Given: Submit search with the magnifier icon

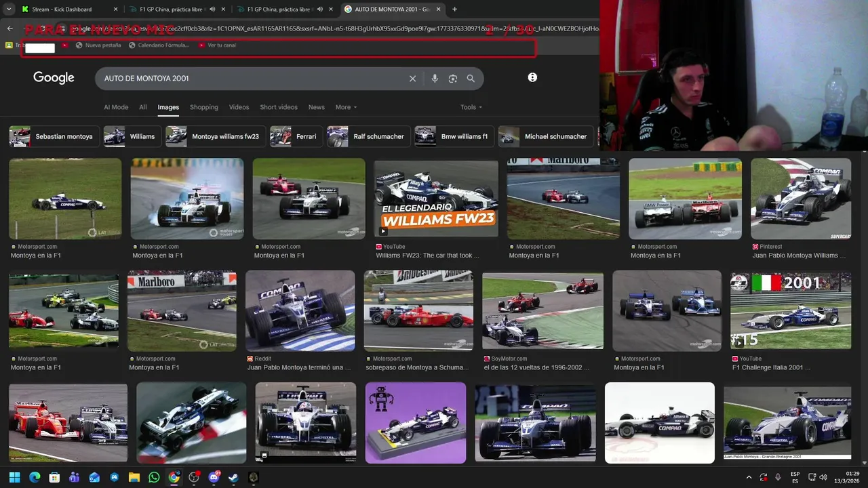Looking at the screenshot, I should point(471,79).
